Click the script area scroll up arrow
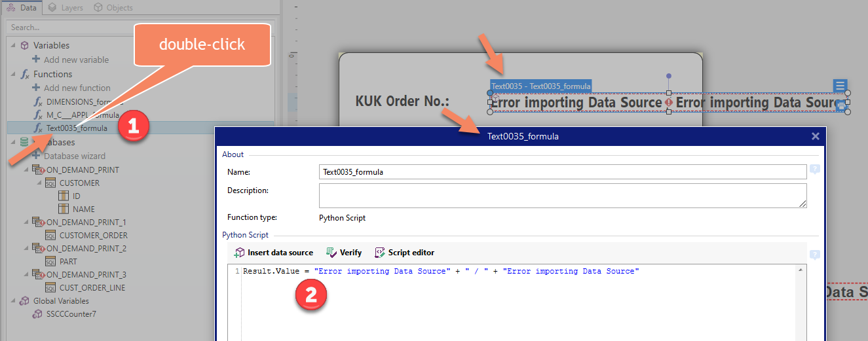 point(801,270)
